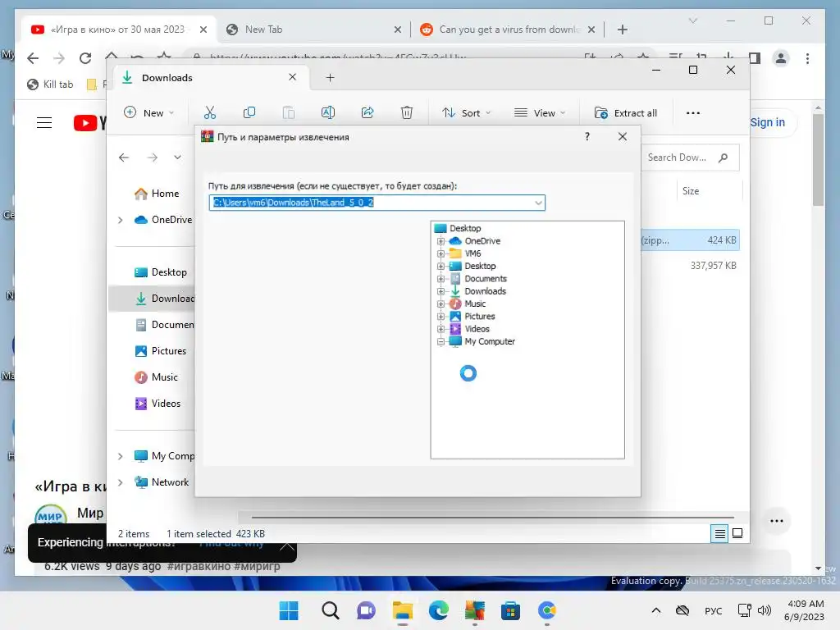Click the browser reload button
The image size is (840, 630).
(x=85, y=58)
